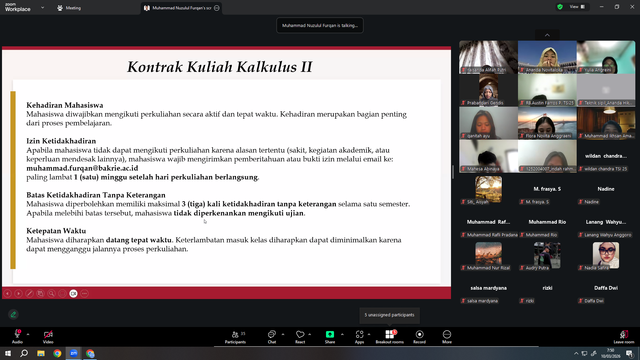Click the Zoom app icon in the taskbar

point(74,353)
